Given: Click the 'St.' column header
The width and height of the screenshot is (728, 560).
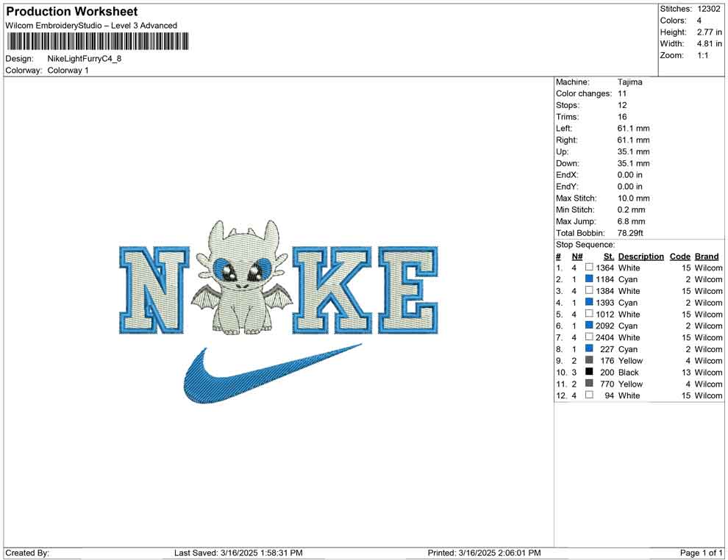Looking at the screenshot, I should (x=609, y=256).
